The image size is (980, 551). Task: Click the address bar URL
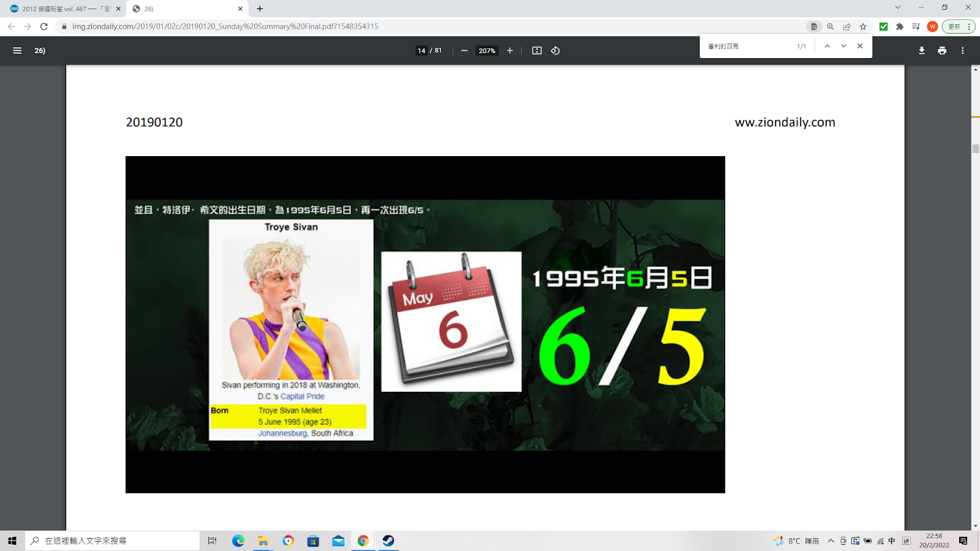tap(225, 26)
